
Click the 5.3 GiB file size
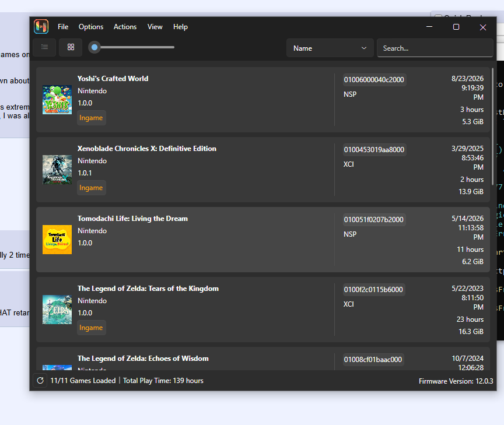pos(473,122)
